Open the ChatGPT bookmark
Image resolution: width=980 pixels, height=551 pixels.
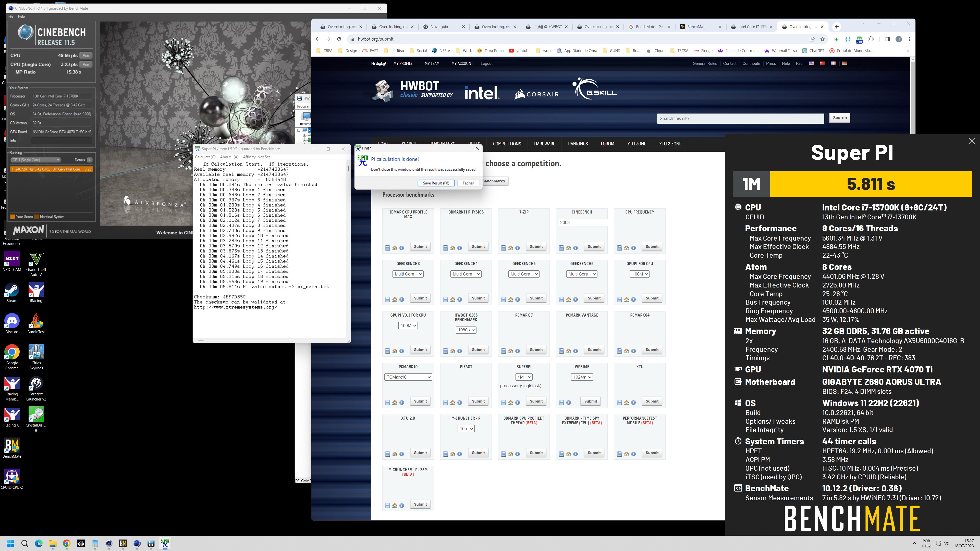coord(813,51)
